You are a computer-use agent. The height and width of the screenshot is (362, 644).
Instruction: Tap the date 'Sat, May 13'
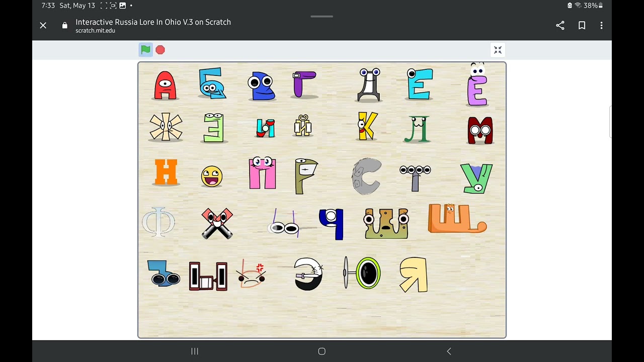pos(77,6)
